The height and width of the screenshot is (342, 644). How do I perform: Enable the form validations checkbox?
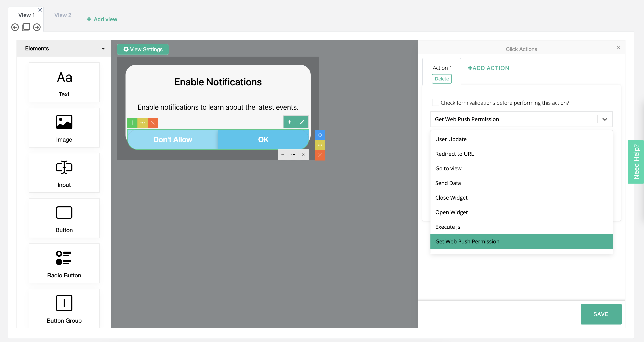435,102
